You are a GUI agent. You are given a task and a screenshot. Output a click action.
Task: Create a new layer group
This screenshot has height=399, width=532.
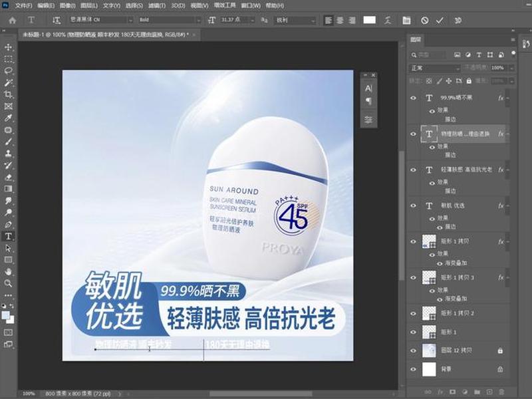(x=477, y=392)
